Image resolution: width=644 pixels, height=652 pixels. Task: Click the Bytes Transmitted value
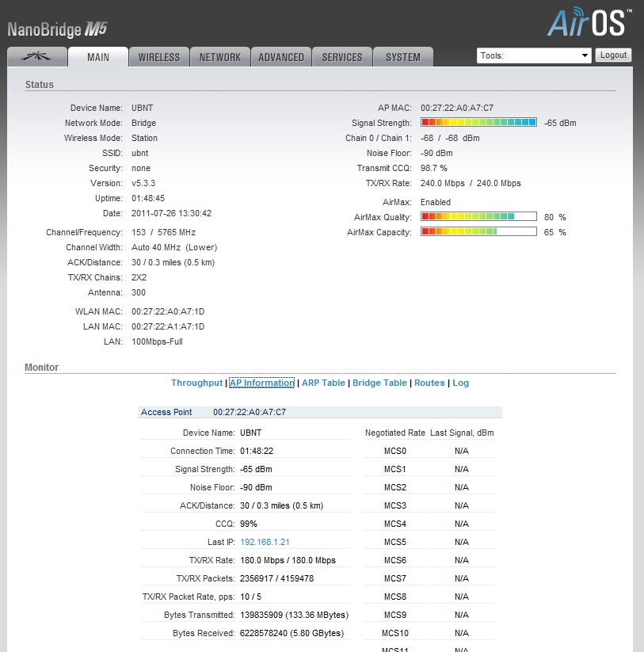[295, 615]
